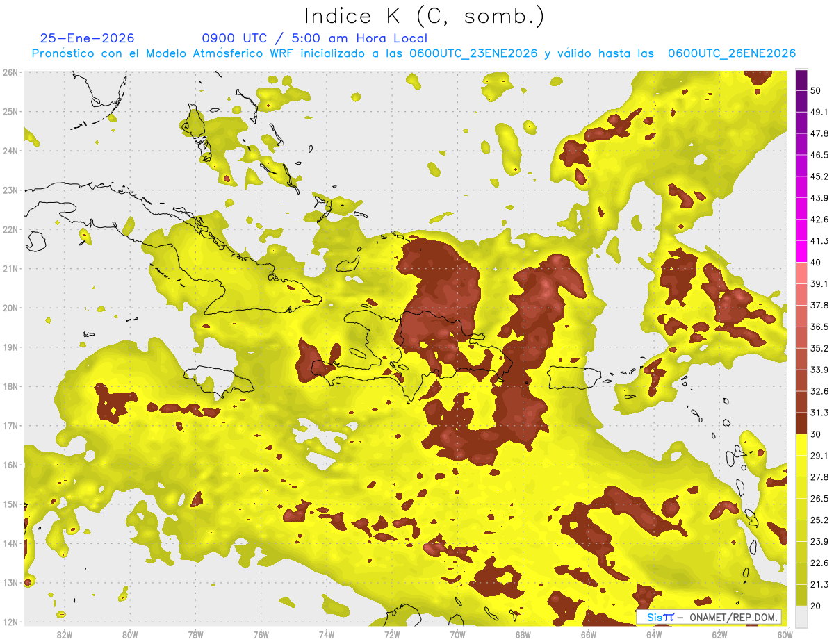
Task: Select the colorbar value "45.2"
Action: pyautogui.click(x=819, y=176)
